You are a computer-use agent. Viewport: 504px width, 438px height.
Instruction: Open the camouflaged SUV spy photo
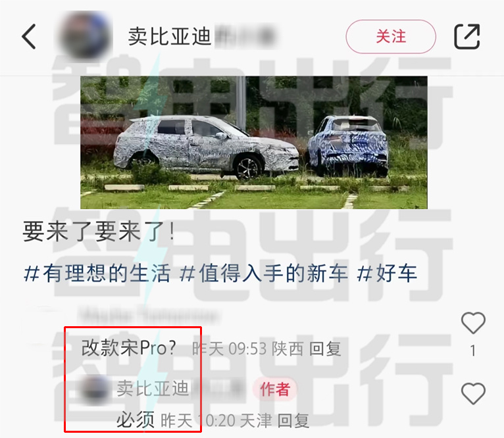click(x=253, y=142)
